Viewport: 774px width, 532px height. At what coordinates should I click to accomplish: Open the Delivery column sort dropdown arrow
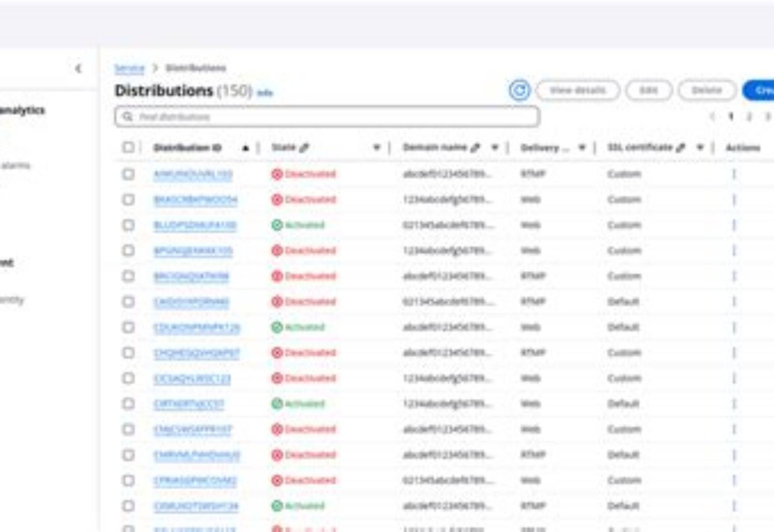pyautogui.click(x=582, y=148)
